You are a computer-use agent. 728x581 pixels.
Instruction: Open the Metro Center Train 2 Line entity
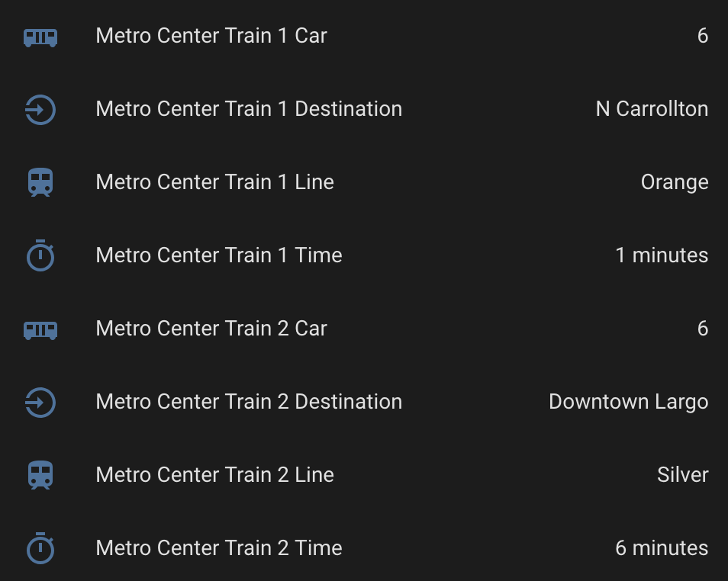click(x=214, y=474)
